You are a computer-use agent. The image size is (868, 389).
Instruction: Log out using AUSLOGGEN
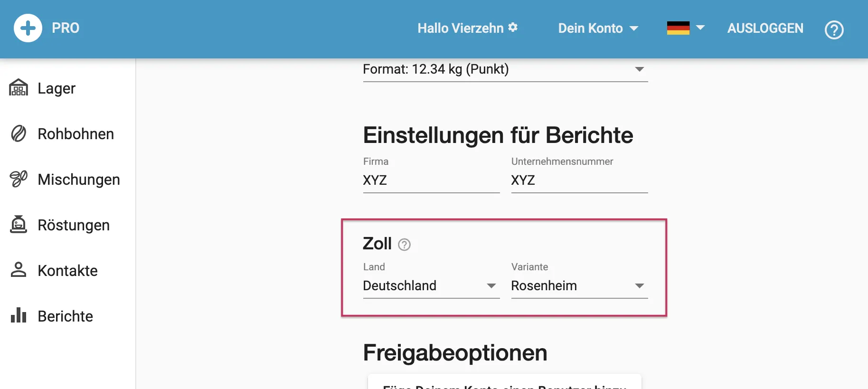point(765,28)
